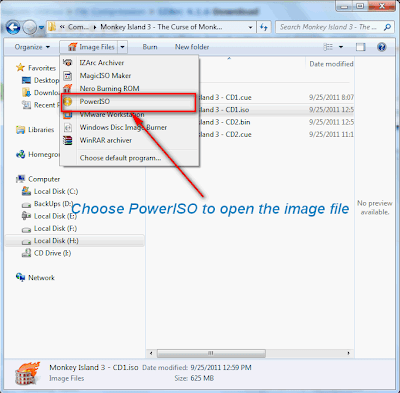
Task: Click the IZArc Archiver icon in menu
Action: coord(68,63)
